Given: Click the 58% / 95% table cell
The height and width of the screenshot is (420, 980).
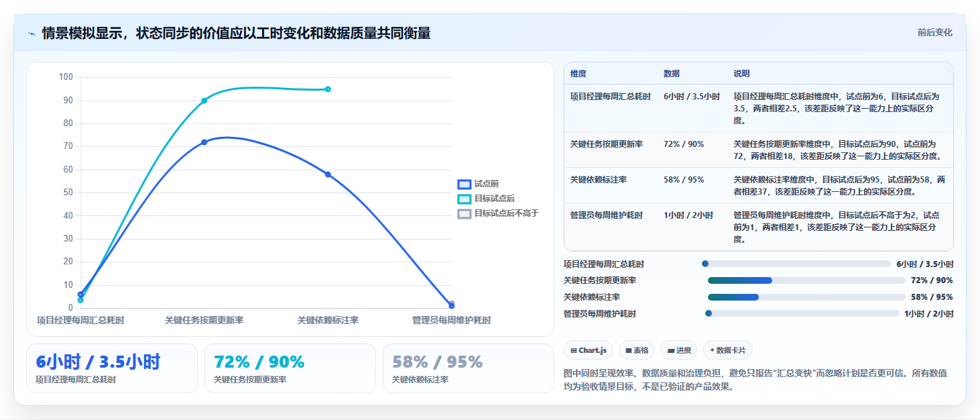Looking at the screenshot, I should click(x=684, y=180).
